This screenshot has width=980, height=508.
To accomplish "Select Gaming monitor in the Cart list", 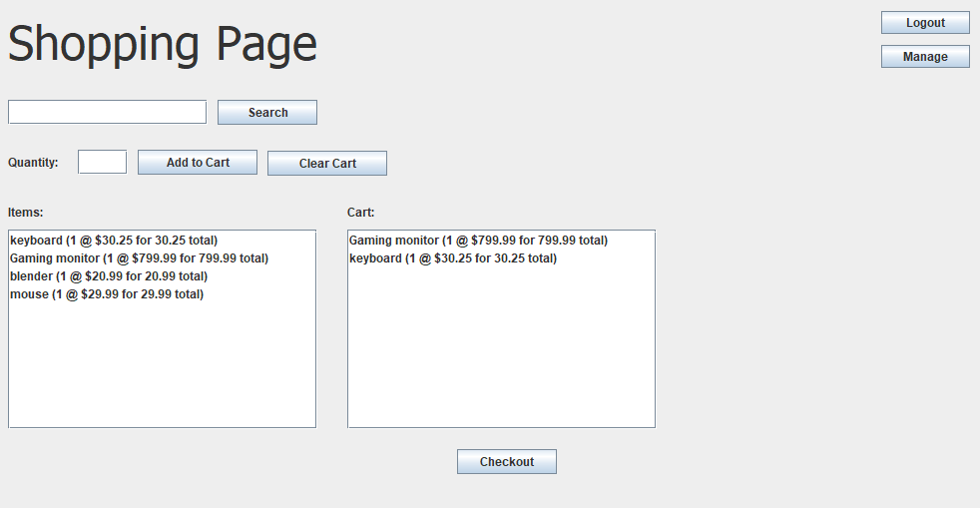I will 478,241.
